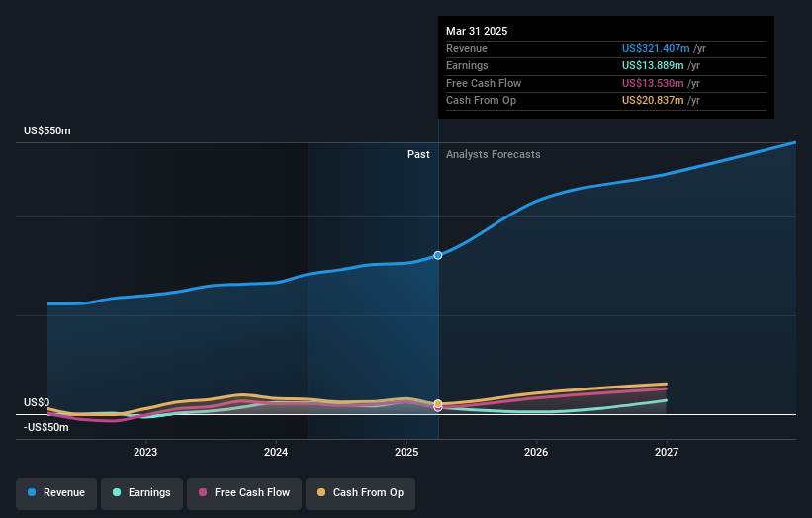
Task: Click the Free Cash Flow label in tooltip
Action: point(484,83)
